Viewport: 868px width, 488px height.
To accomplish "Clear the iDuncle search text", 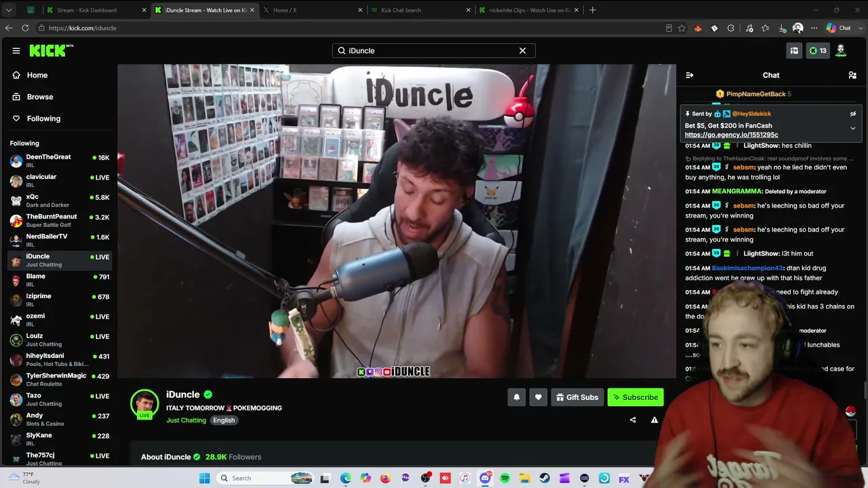I will tap(522, 51).
